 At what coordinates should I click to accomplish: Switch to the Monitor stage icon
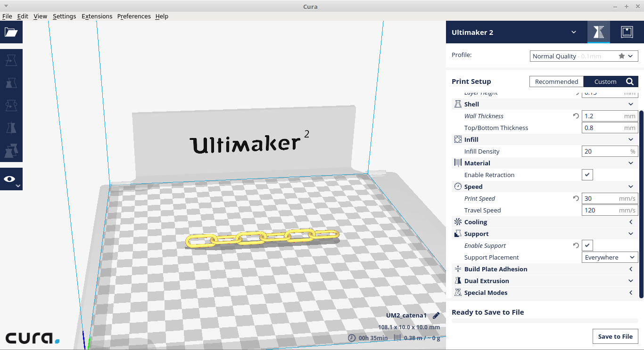pos(627,32)
